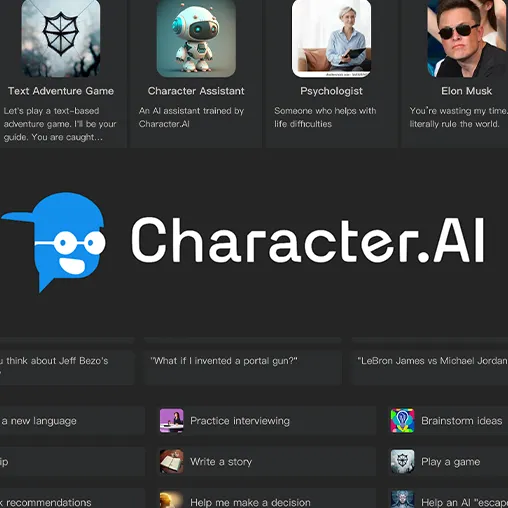Click the Help me make a decision icon
This screenshot has width=508, height=508.
tap(171, 499)
